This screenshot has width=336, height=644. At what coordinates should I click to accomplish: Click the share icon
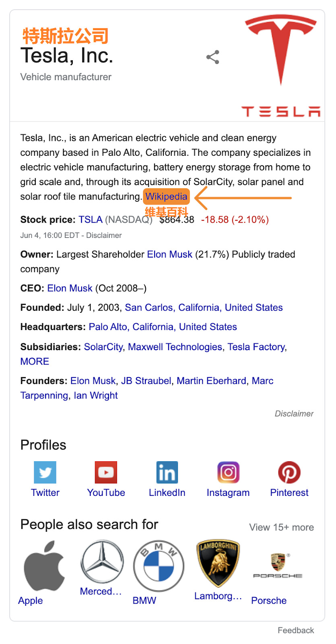212,57
